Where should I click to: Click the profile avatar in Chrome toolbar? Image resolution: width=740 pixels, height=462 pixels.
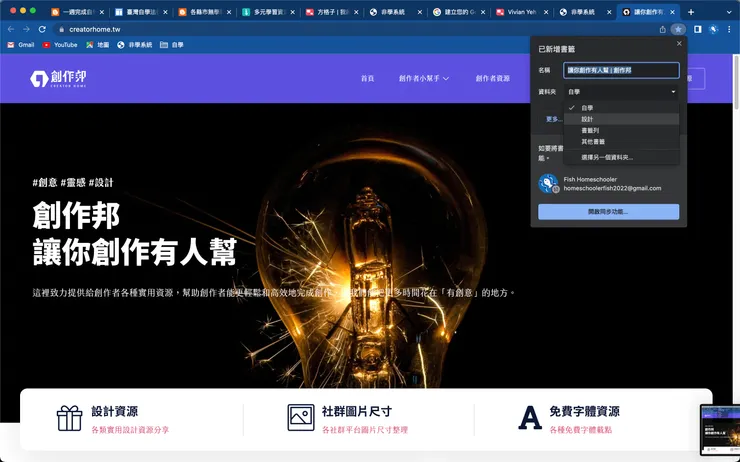pyautogui.click(x=714, y=29)
